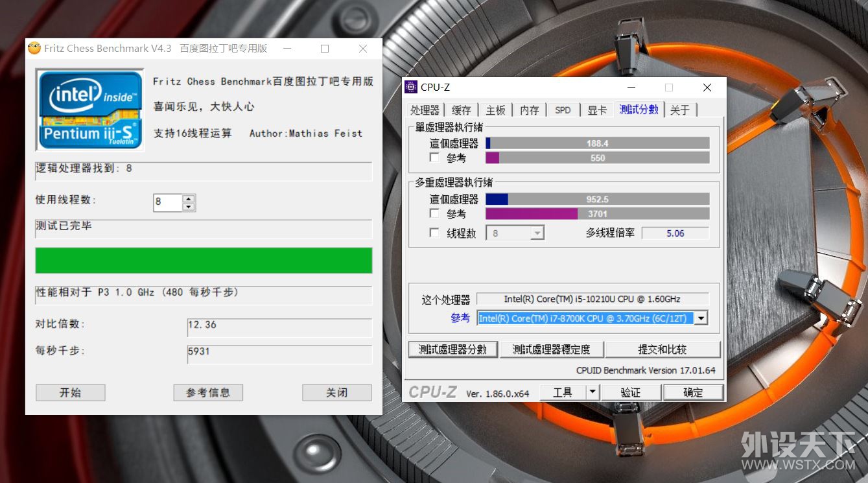Click the 逻辑处理器找到: 8 text field

204,171
